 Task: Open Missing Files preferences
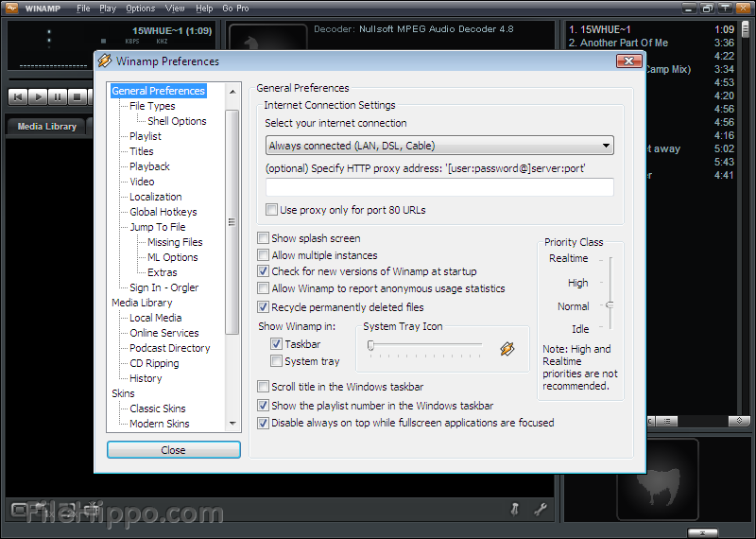(175, 242)
